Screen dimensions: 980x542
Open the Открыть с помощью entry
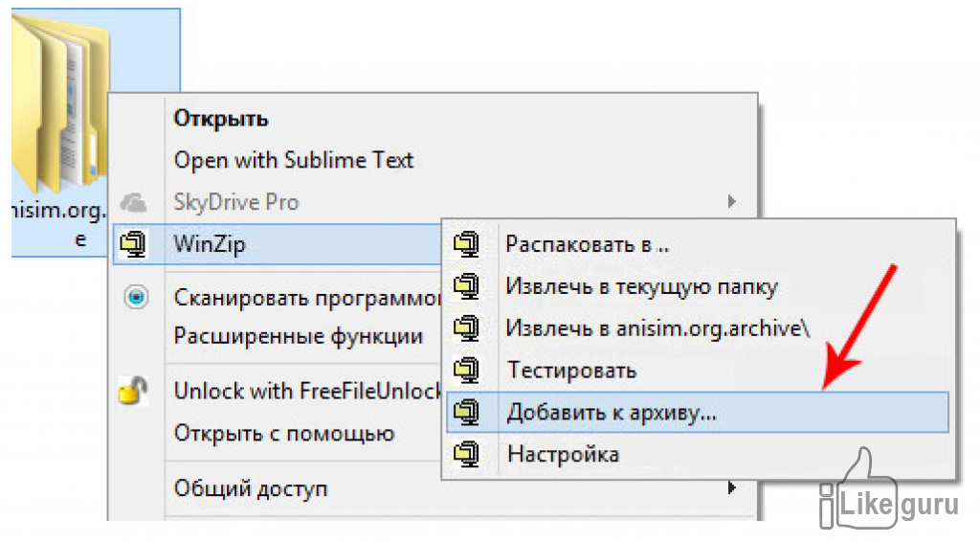(x=283, y=434)
